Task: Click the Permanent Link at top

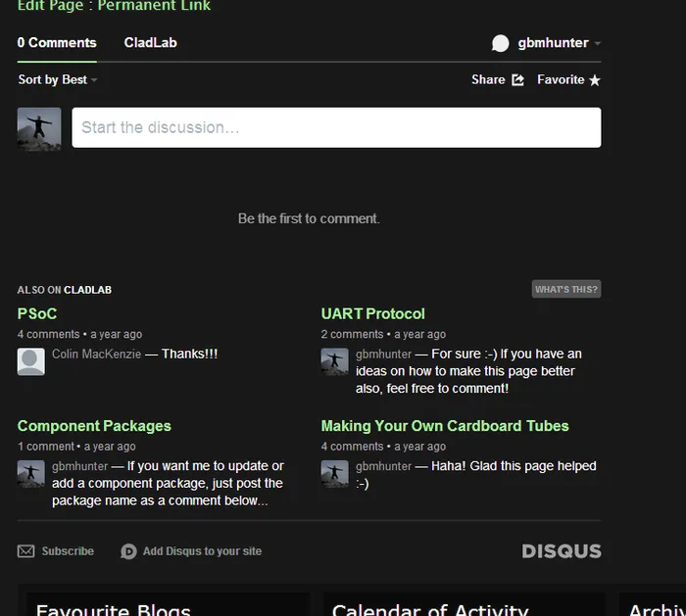Action: tap(154, 6)
